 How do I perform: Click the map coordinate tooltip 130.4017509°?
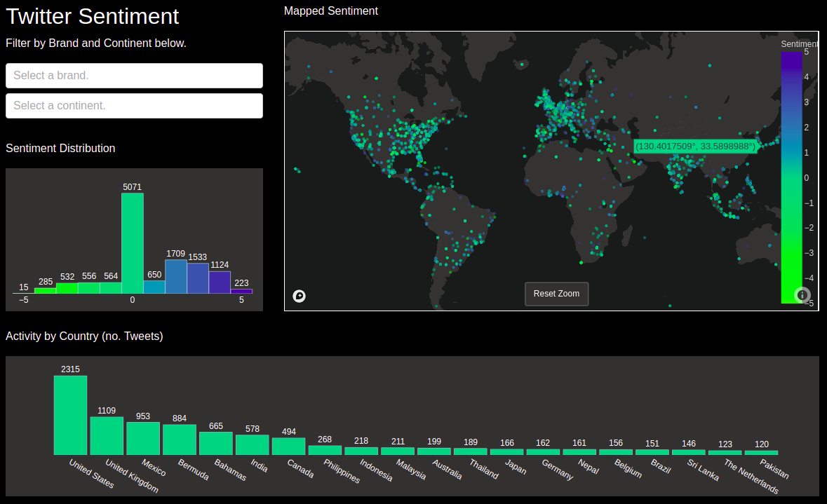click(x=695, y=146)
